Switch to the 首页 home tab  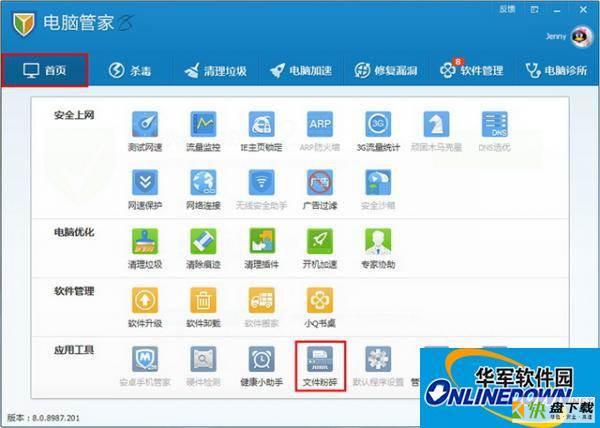45,70
